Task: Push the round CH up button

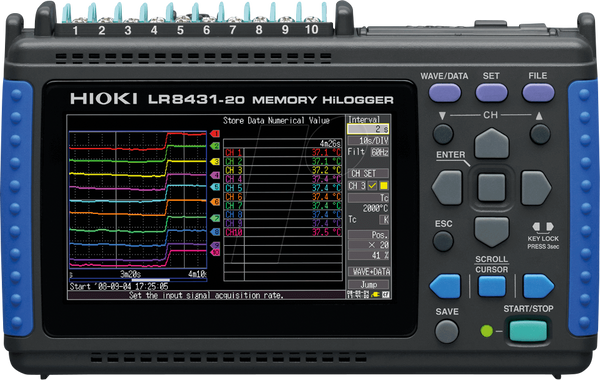Action: pos(540,134)
